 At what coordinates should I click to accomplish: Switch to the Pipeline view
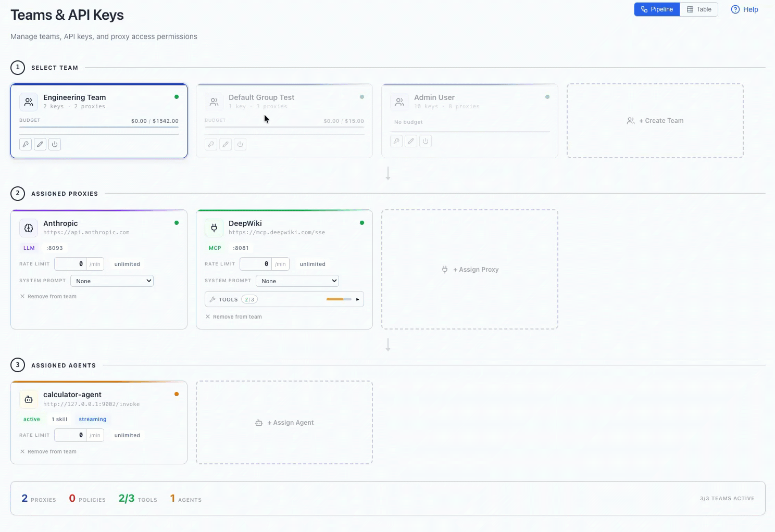coord(657,9)
